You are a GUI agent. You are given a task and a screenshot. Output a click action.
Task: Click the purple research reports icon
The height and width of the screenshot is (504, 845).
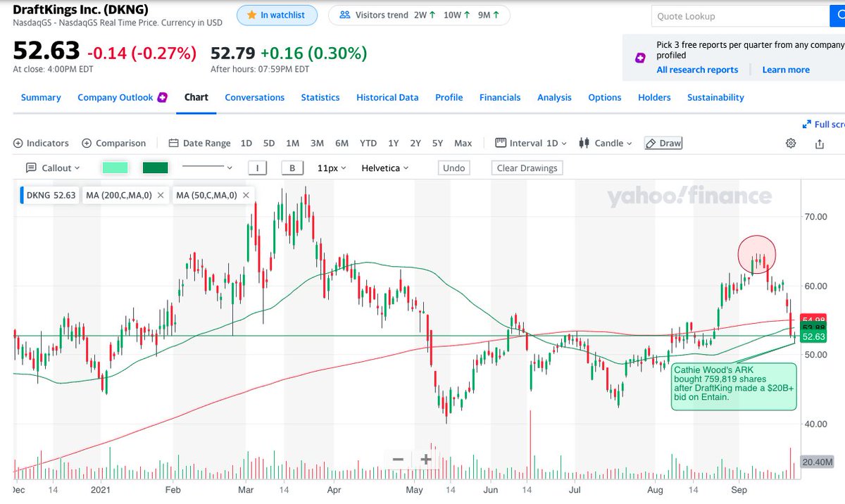point(640,58)
